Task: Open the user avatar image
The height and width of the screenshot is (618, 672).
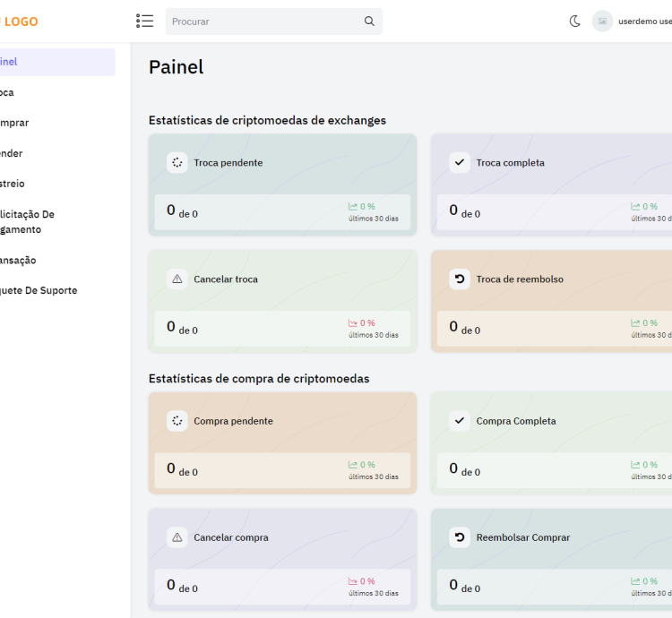Action: [x=602, y=21]
